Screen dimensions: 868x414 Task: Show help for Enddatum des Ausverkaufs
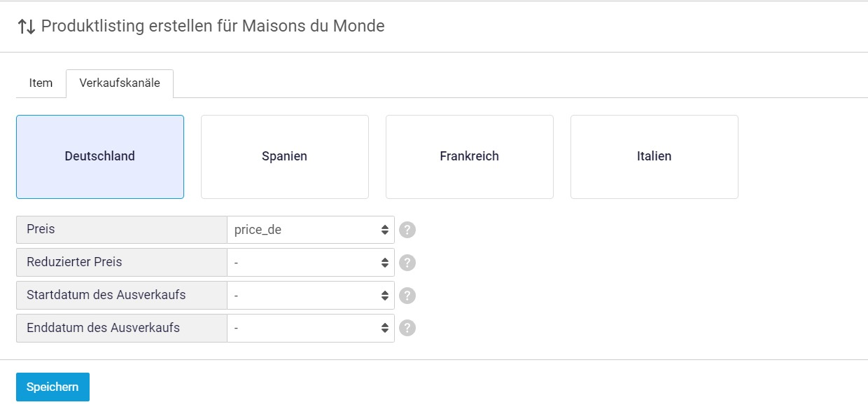(x=407, y=328)
